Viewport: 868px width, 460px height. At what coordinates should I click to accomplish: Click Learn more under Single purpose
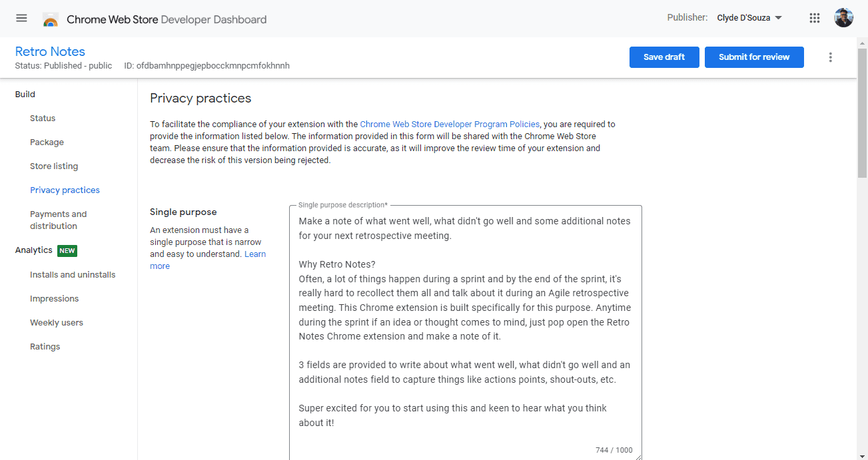click(x=208, y=260)
